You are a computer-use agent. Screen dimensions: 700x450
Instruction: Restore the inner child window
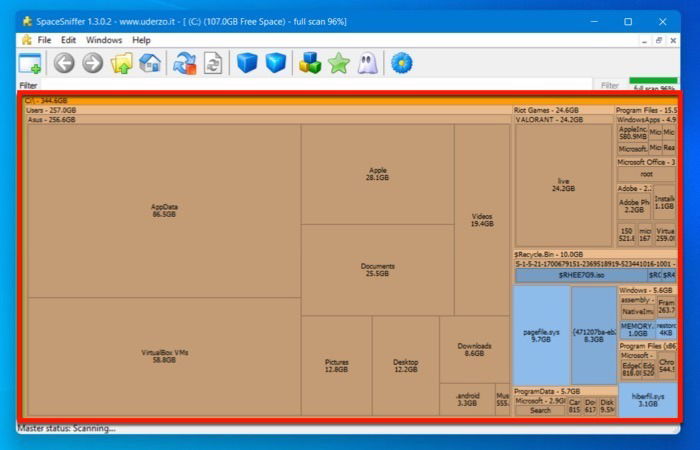(x=659, y=40)
